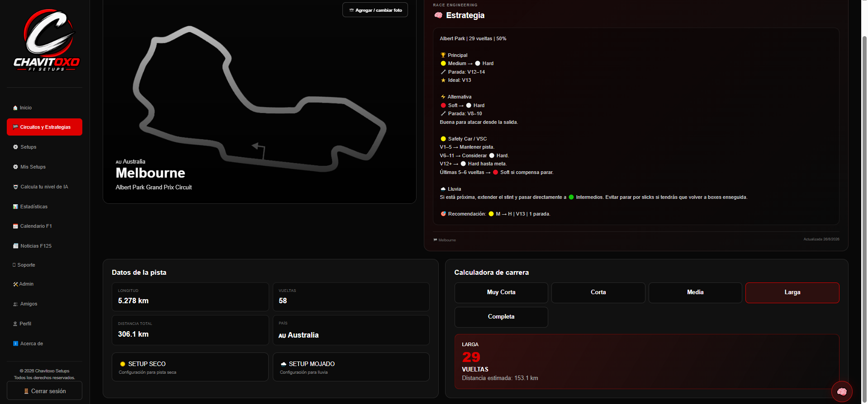Viewport: 868px width, 404px height.
Task: Click the Chavitoxo F1 Setups logo
Action: tap(46, 40)
